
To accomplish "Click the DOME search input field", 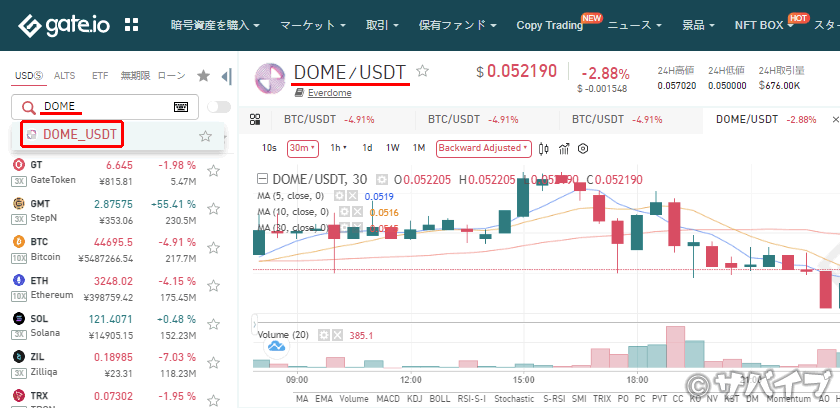I will pyautogui.click(x=105, y=107).
